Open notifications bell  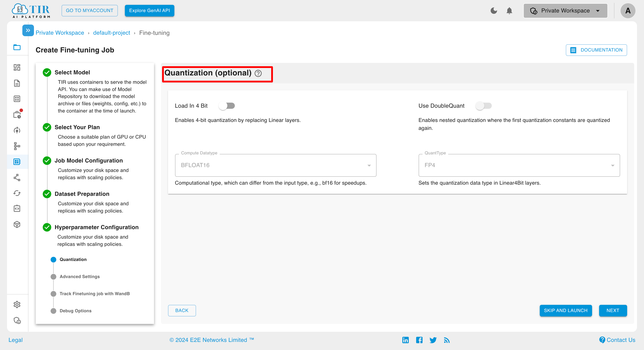pos(509,11)
